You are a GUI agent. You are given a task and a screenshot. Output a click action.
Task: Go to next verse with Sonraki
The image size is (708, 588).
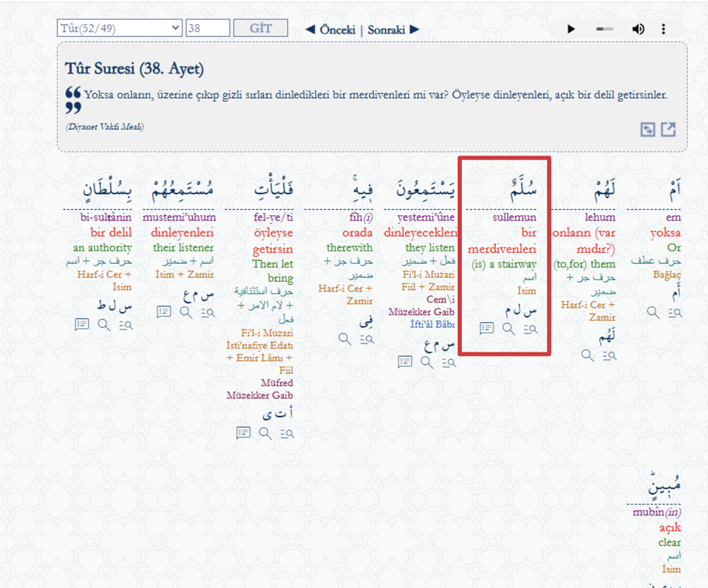[x=393, y=30]
